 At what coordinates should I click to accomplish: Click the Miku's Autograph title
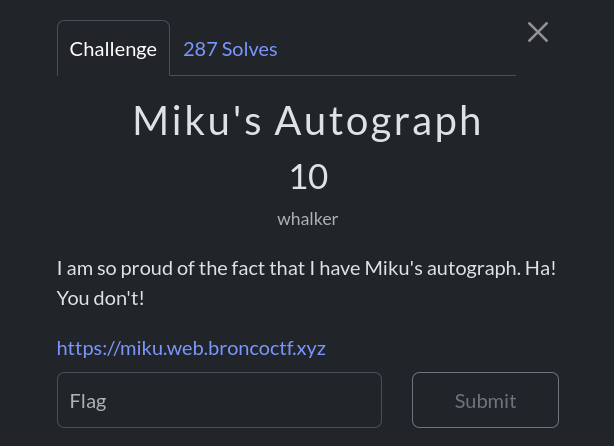pyautogui.click(x=307, y=121)
